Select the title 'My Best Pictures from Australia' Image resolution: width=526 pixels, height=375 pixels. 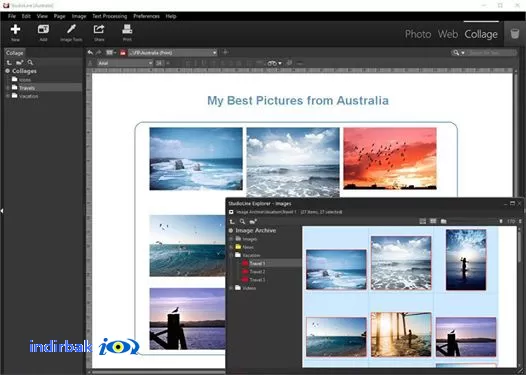298,100
